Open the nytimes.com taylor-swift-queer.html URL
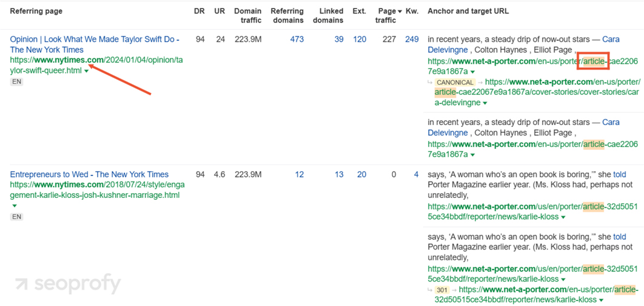The image size is (644, 306). [96, 66]
